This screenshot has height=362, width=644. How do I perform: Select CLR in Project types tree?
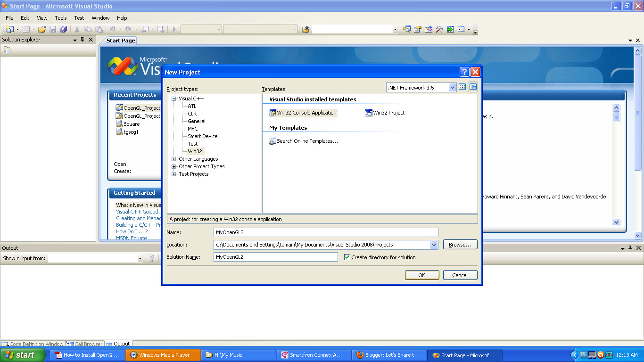[x=192, y=114]
